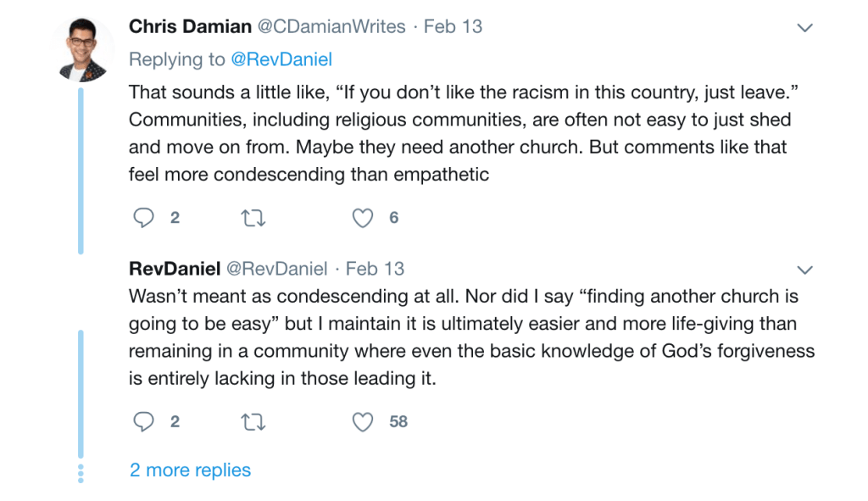Image resolution: width=868 pixels, height=501 pixels.
Task: Open Chris Damian's profile picture
Action: [x=81, y=49]
